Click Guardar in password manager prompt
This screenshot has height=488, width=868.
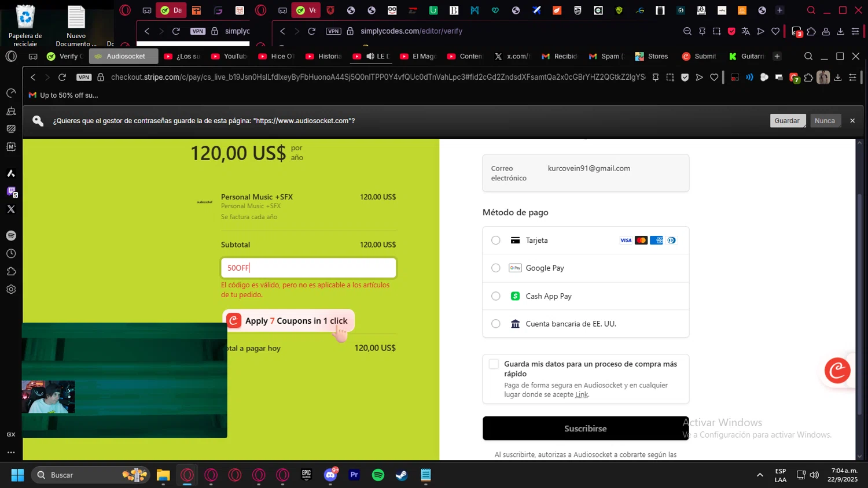[x=787, y=121]
